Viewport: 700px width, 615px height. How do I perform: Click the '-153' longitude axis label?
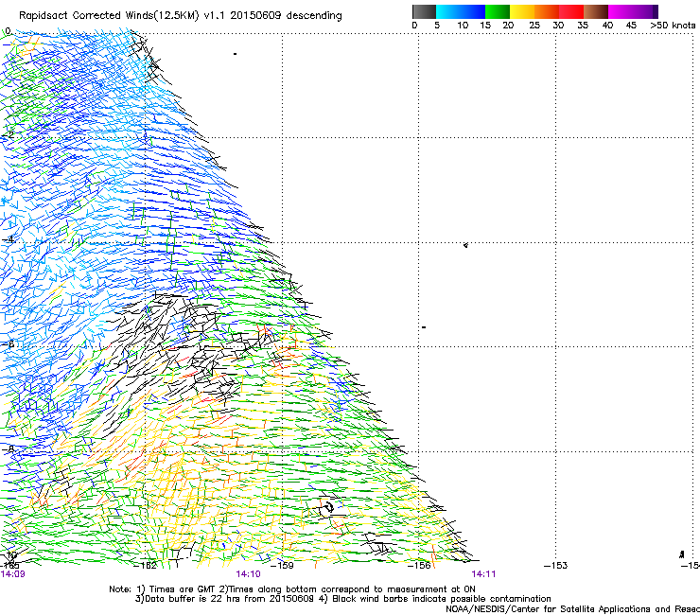pos(555,566)
